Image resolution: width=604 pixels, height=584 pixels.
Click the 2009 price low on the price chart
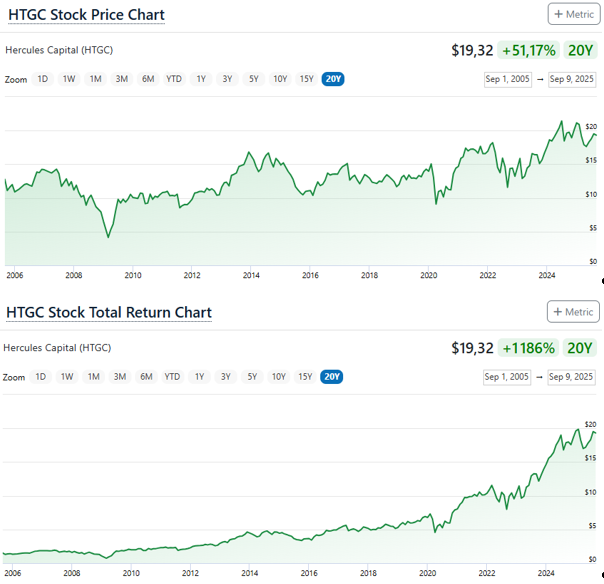point(108,237)
